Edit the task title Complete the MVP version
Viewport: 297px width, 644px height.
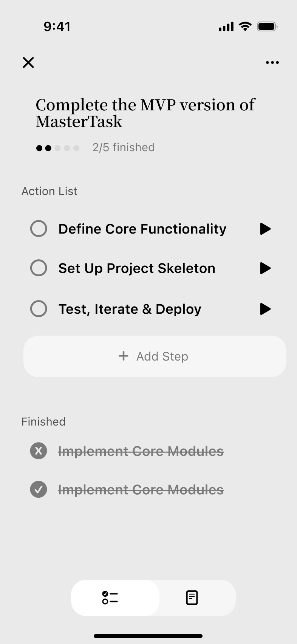click(x=145, y=113)
